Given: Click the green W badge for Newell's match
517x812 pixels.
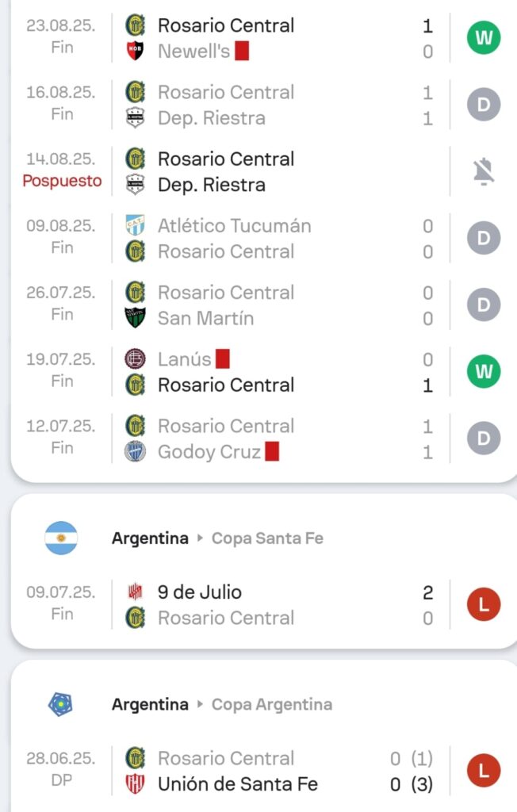Looking at the screenshot, I should tap(483, 38).
